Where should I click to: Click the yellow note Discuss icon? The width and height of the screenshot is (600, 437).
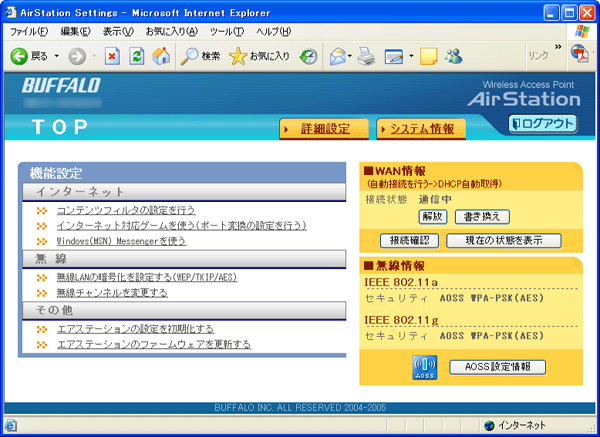429,57
